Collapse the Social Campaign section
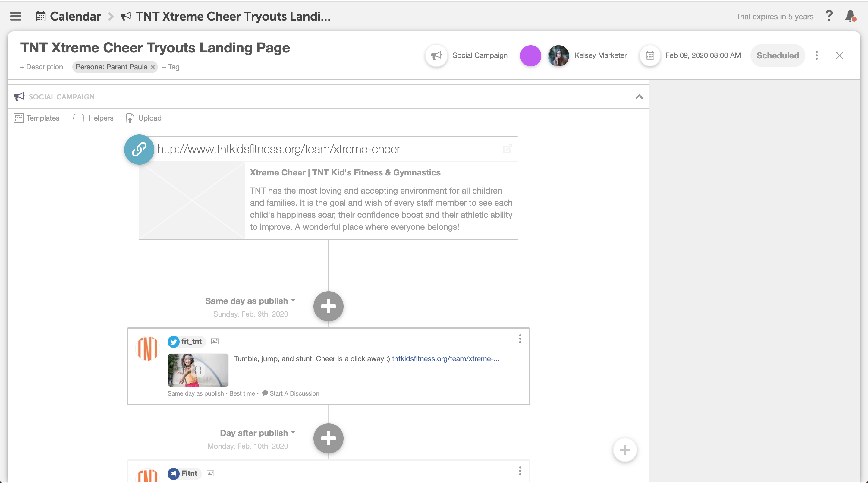This screenshot has height=483, width=868. coord(639,97)
